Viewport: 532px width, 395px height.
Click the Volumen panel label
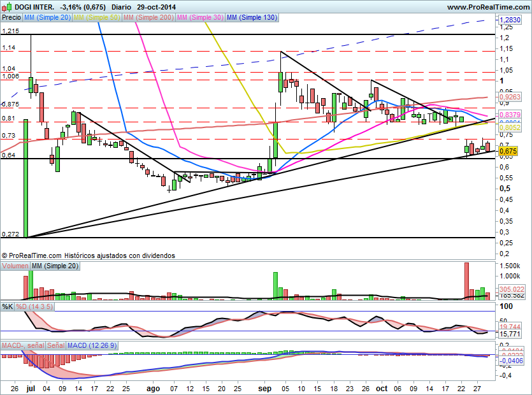[15, 266]
